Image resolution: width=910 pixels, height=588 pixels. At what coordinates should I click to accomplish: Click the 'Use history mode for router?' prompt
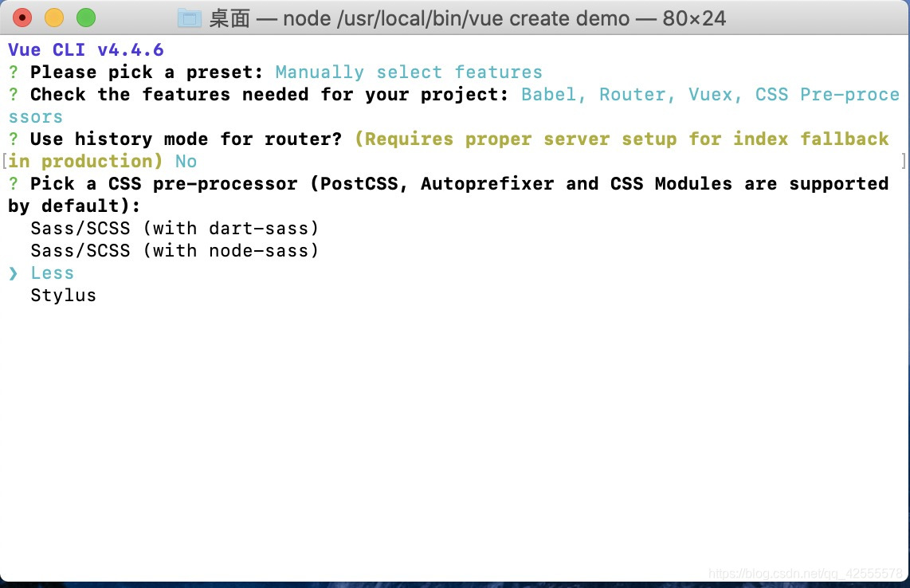(x=186, y=139)
